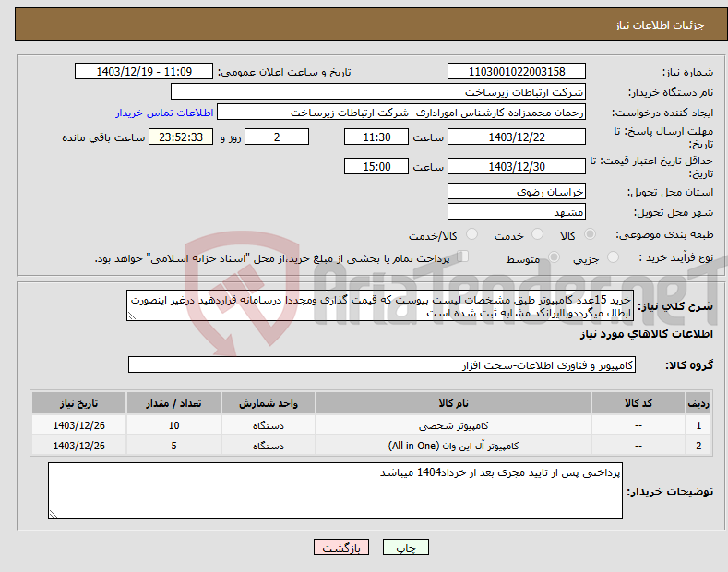Click the date cell for کامپیوتر شخصی row
The image size is (728, 572).
tap(79, 425)
